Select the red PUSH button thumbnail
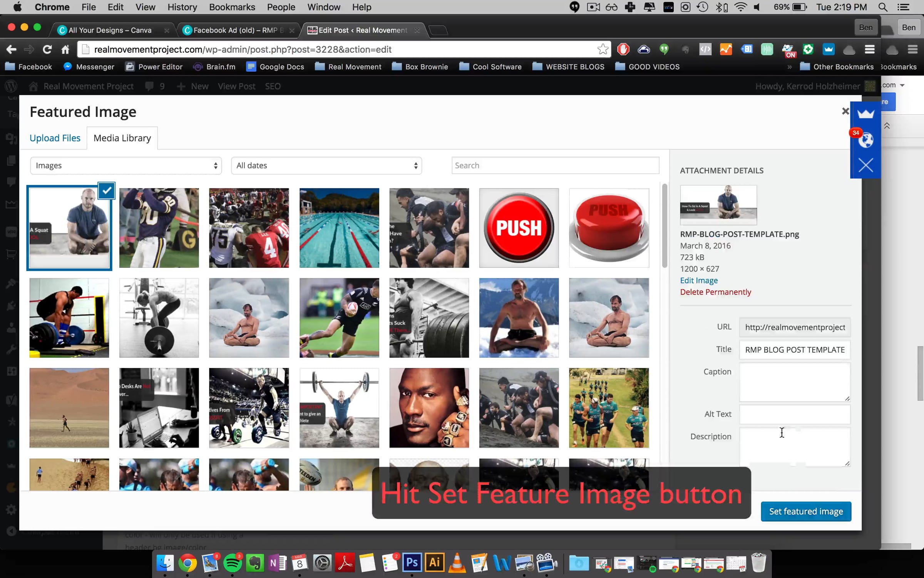The height and width of the screenshot is (578, 924). (x=519, y=228)
